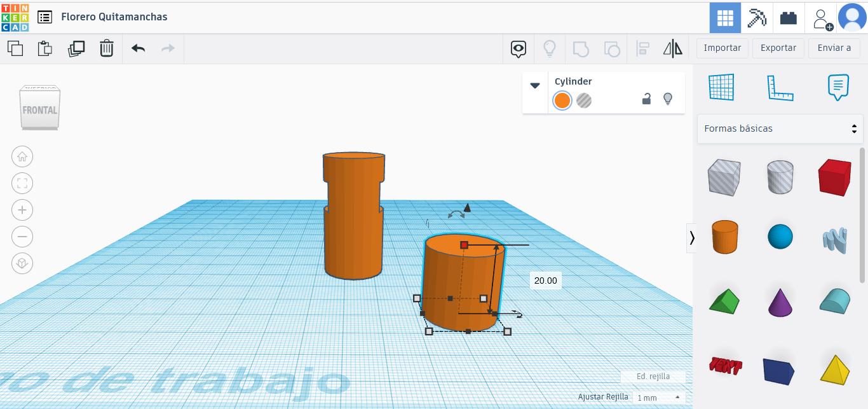The height and width of the screenshot is (409, 868).
Task: Undo the last action
Action: click(x=138, y=48)
